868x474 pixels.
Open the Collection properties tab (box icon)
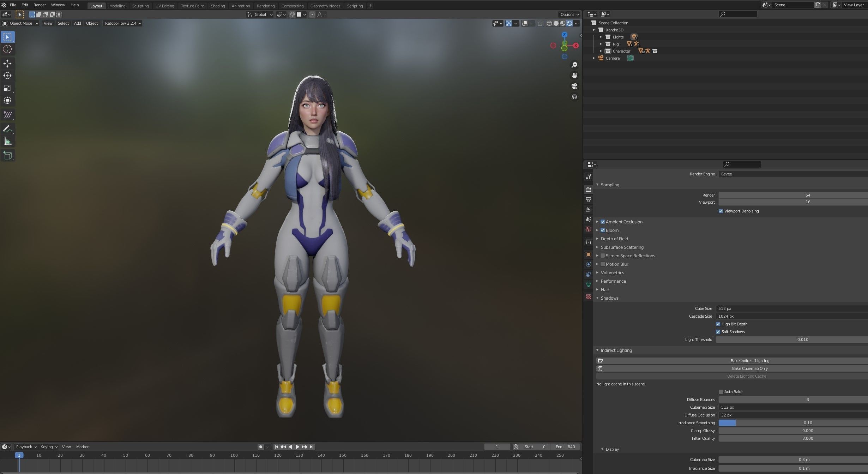pos(588,242)
